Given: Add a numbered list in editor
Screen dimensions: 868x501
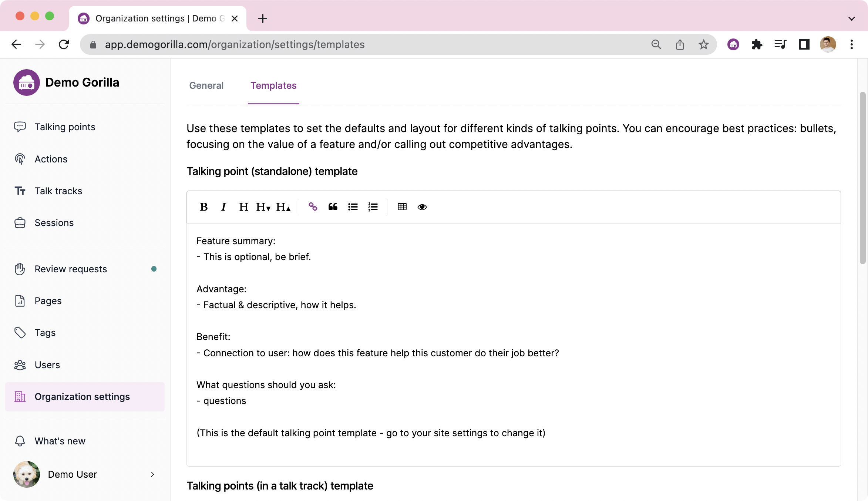Looking at the screenshot, I should tap(373, 207).
